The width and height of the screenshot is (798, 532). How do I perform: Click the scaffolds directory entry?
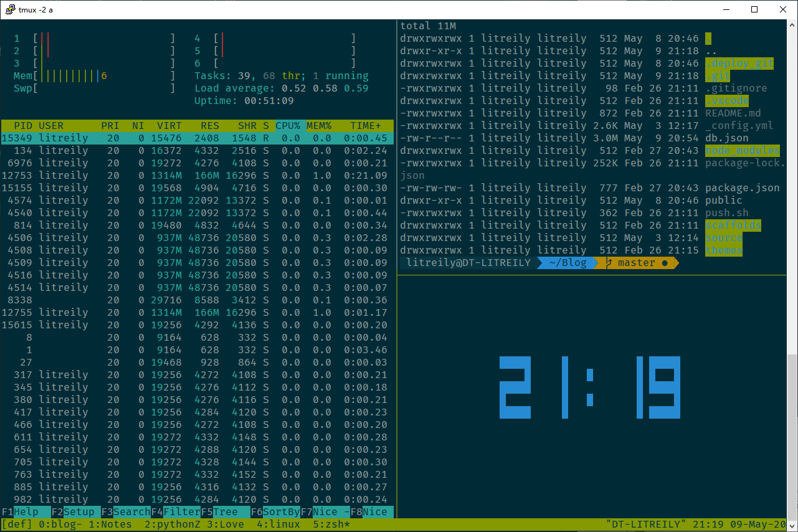coord(733,226)
